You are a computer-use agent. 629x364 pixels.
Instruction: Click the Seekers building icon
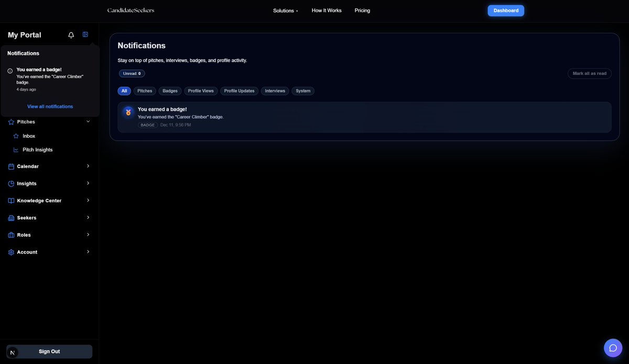(11, 218)
